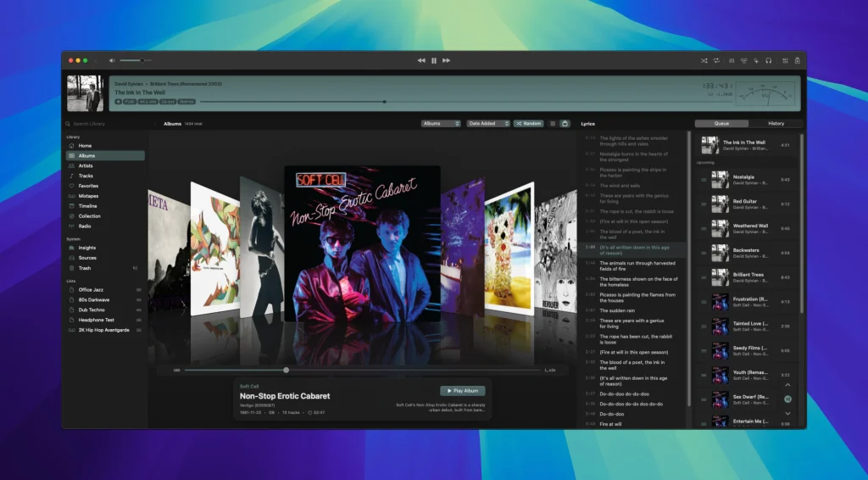Open the Date Added sort dropdown
The height and width of the screenshot is (480, 868).
coord(487,124)
